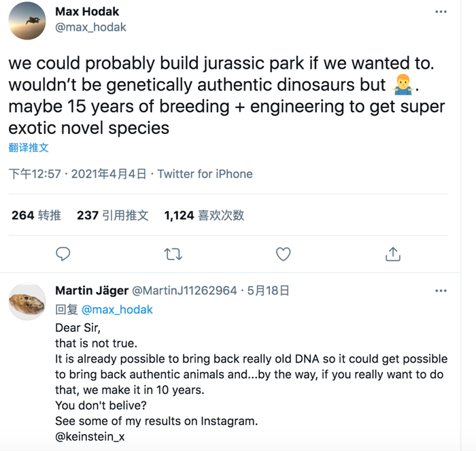View the 264 retweets list
The width and height of the screenshot is (476, 451).
(36, 216)
